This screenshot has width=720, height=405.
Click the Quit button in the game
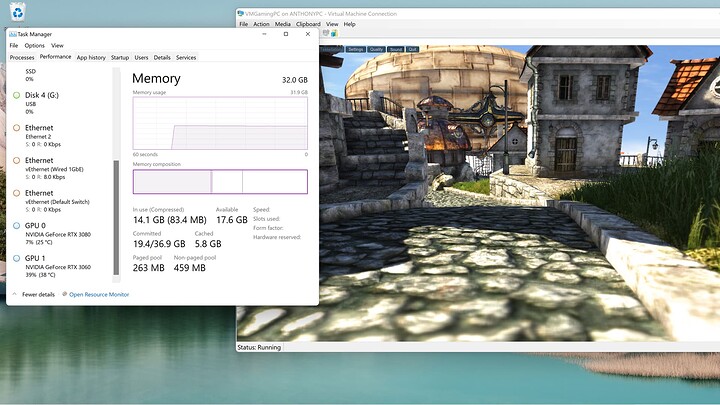(412, 49)
